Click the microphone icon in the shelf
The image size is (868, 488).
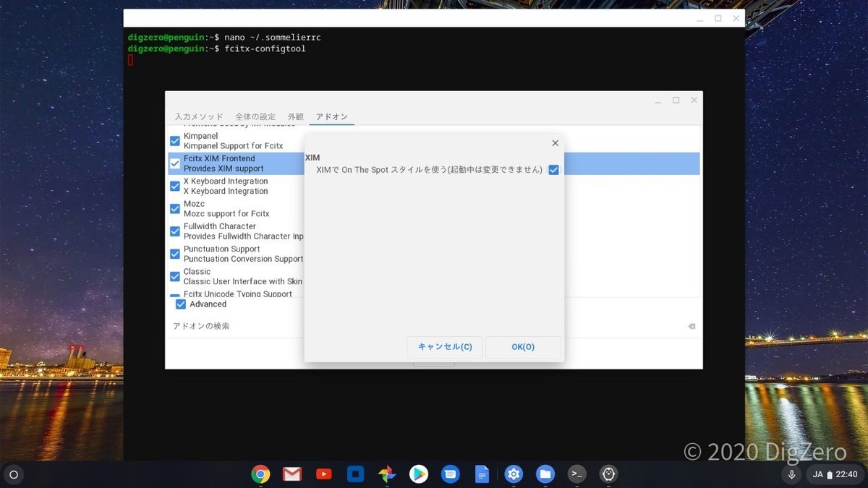792,475
